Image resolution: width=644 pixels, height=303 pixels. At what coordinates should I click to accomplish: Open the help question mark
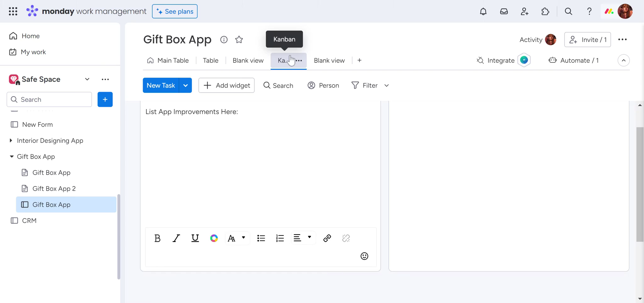point(589,11)
